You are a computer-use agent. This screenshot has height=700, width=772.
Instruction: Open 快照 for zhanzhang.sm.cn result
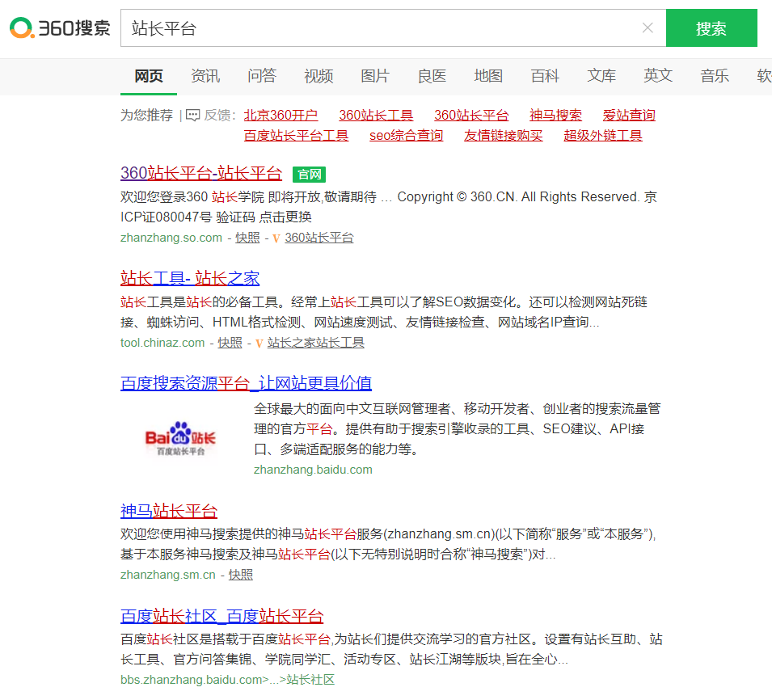point(241,575)
